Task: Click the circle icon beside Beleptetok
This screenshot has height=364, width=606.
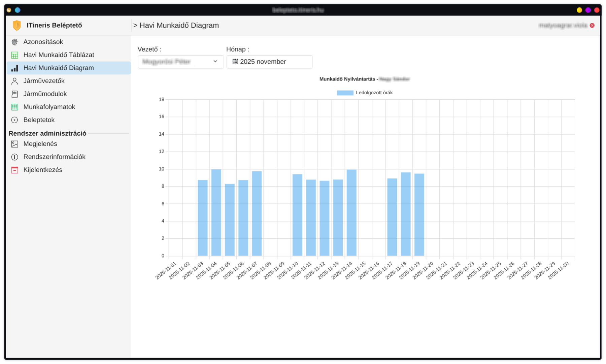Action: click(x=14, y=120)
